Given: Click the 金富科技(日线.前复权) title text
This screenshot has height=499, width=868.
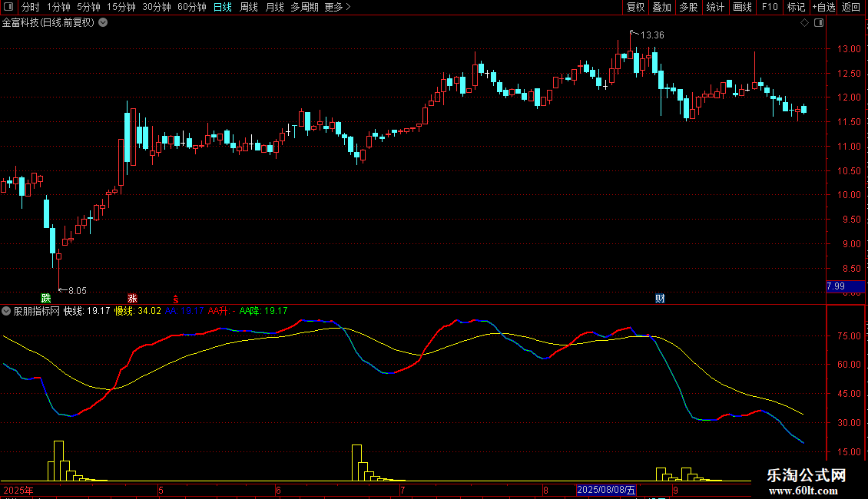Looking at the screenshot, I should (x=48, y=23).
